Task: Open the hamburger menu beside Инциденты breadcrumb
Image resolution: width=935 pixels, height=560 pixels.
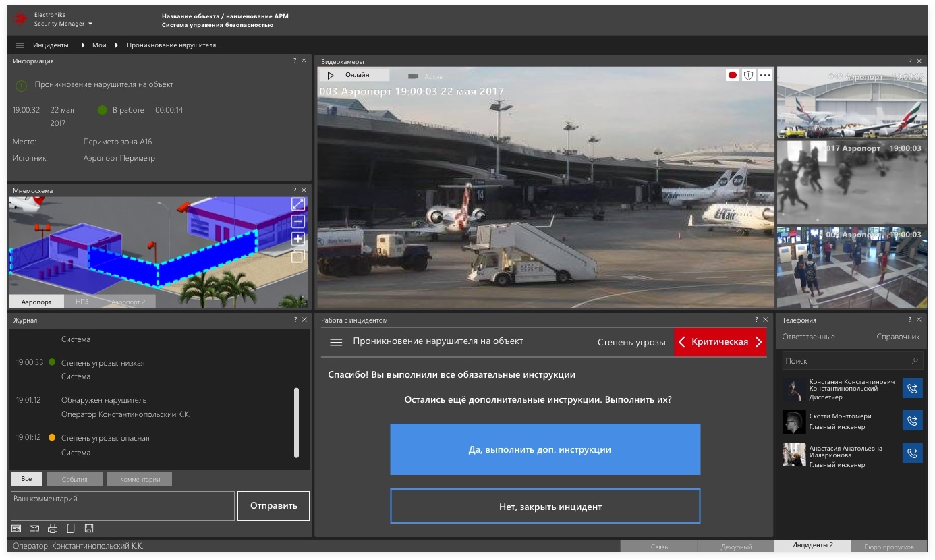Action: pos(20,45)
